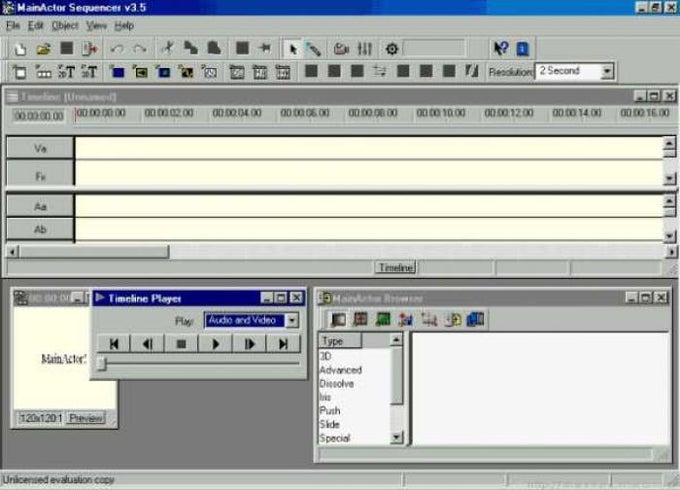Click the Timeline tab at the bottom
The height and width of the screenshot is (490, 680).
coord(396,268)
